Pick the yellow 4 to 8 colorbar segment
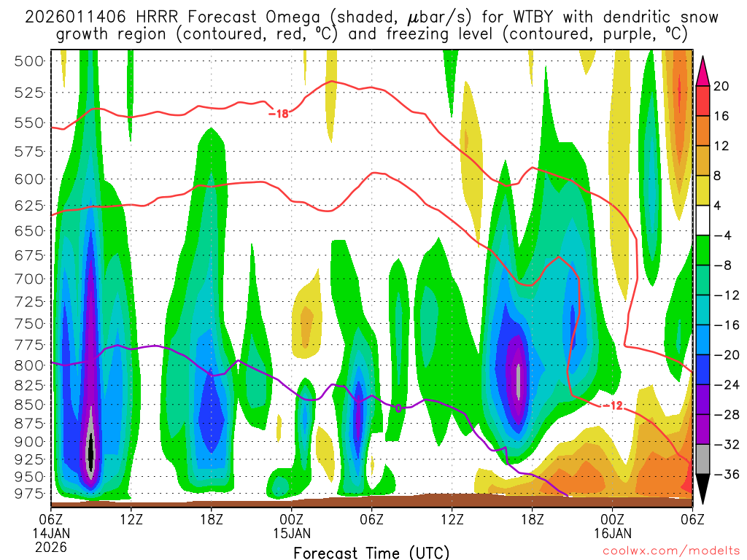 (703, 190)
